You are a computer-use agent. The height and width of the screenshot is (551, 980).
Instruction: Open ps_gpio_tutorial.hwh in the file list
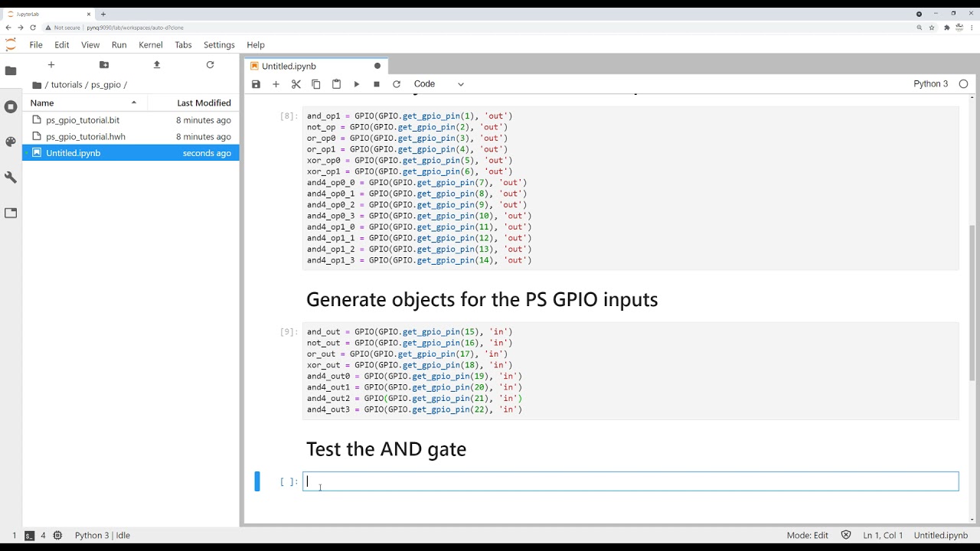coord(86,137)
